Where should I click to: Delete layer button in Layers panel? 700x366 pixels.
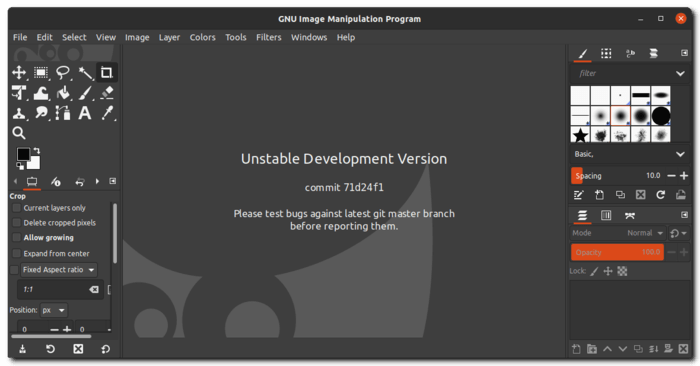[x=683, y=349]
